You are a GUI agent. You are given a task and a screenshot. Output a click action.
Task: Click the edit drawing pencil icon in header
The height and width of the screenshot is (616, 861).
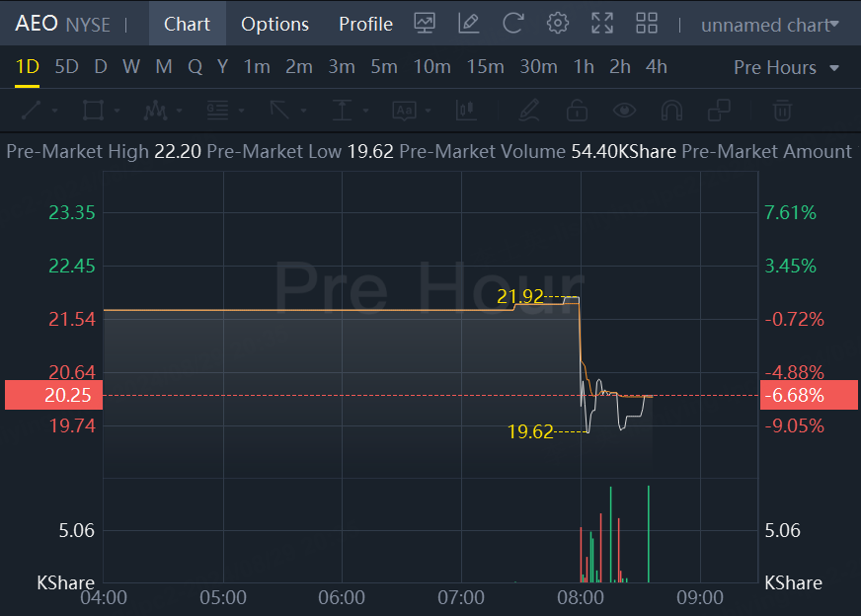(x=468, y=24)
